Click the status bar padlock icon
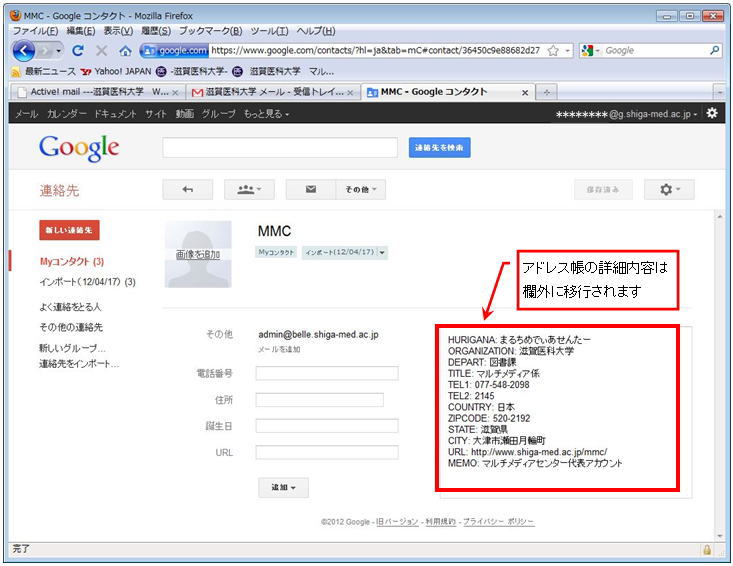The width and height of the screenshot is (733, 566). point(707,550)
